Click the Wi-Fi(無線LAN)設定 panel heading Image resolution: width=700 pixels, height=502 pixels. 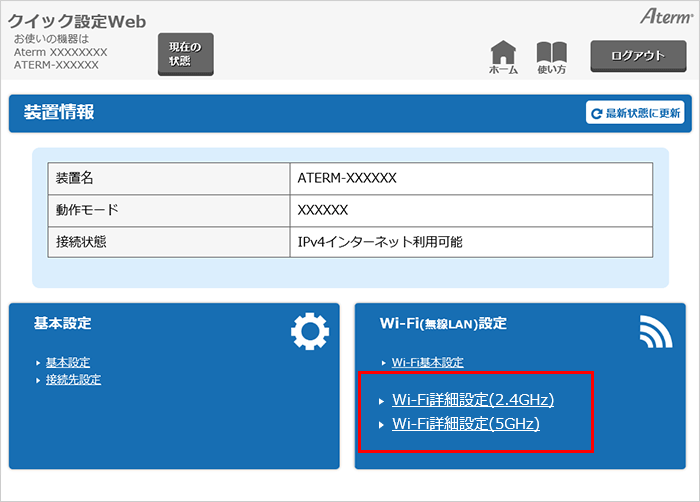coord(443,324)
